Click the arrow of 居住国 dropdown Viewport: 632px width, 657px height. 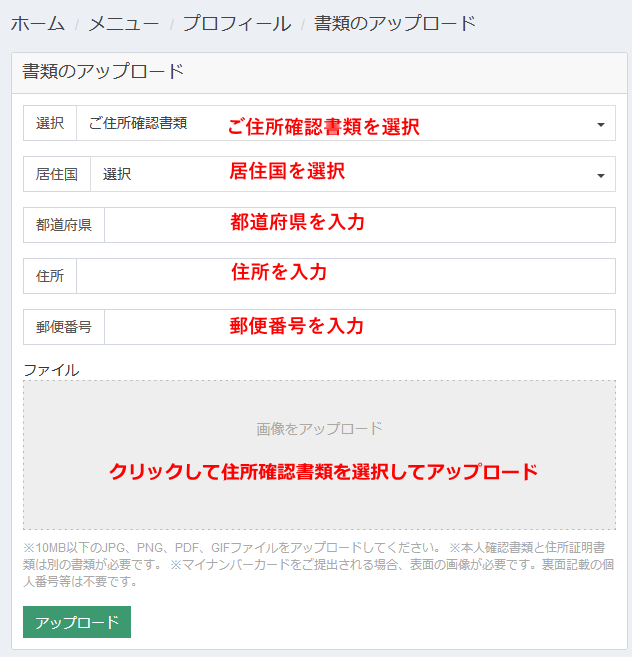[601, 176]
